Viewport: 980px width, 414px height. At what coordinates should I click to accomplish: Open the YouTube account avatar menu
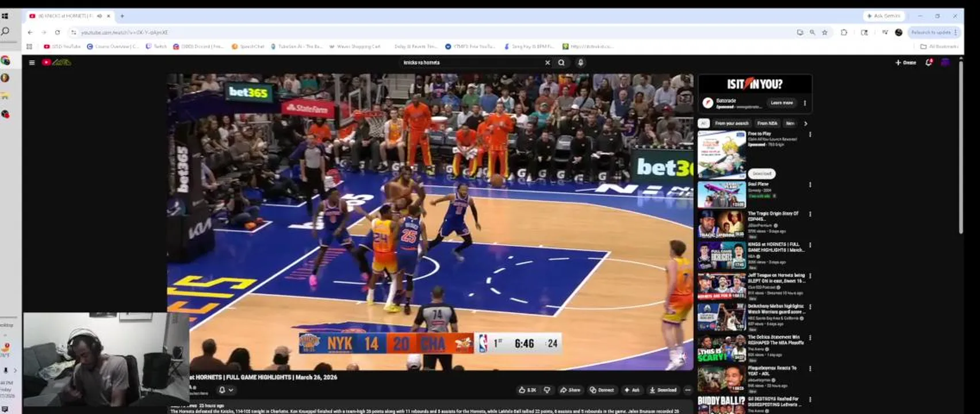tap(945, 63)
